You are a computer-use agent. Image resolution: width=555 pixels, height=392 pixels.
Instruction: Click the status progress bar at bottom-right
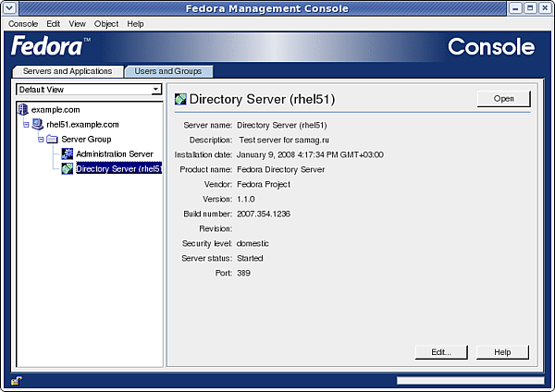[x=470, y=380]
